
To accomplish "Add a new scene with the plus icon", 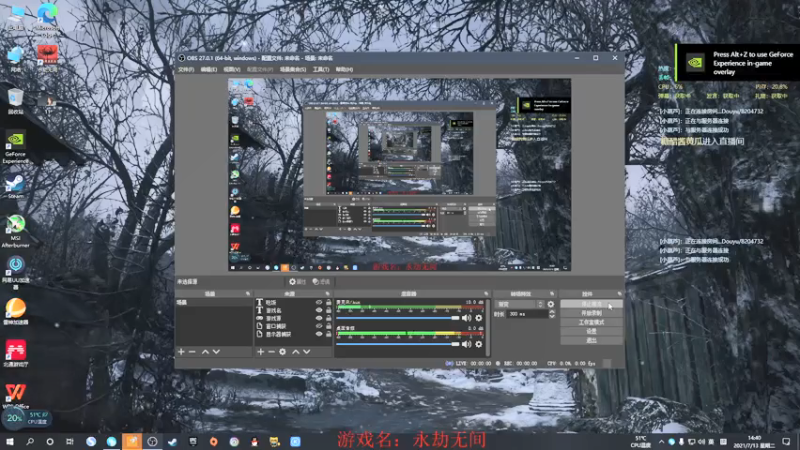I will coord(181,352).
